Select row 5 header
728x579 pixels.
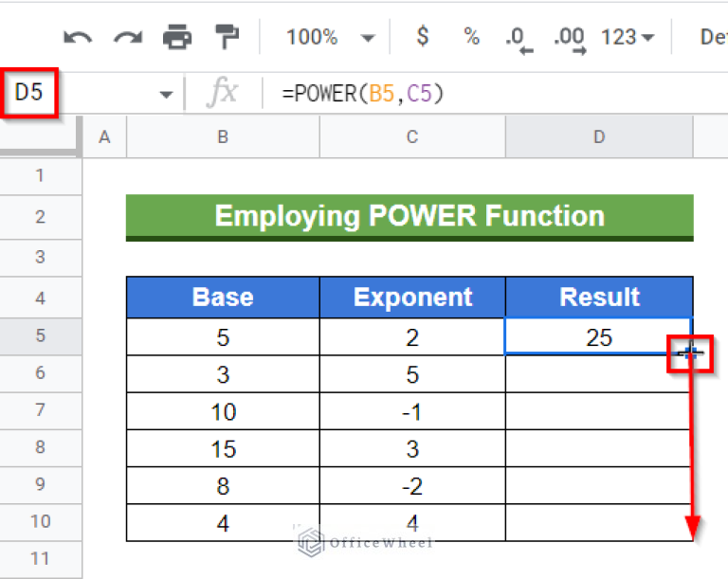[x=41, y=335]
